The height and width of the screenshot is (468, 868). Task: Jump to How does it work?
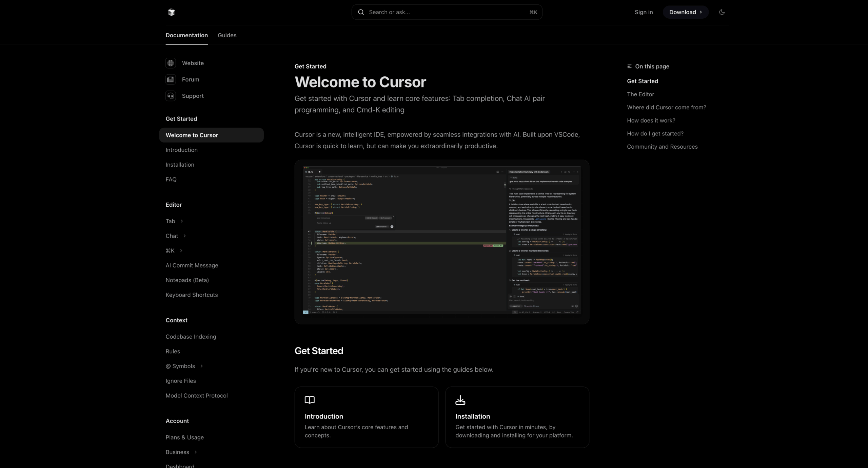651,120
